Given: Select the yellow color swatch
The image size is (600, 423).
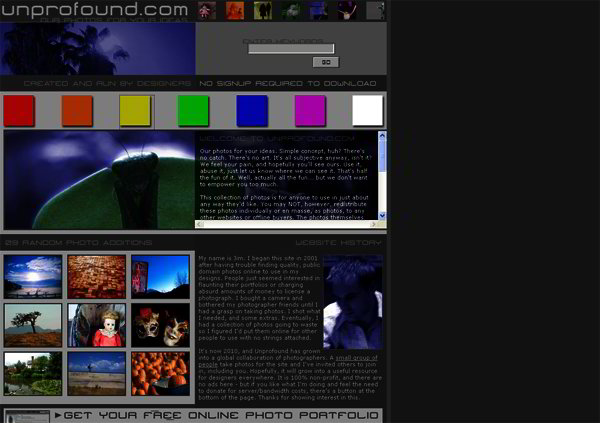Looking at the screenshot, I should [135, 111].
